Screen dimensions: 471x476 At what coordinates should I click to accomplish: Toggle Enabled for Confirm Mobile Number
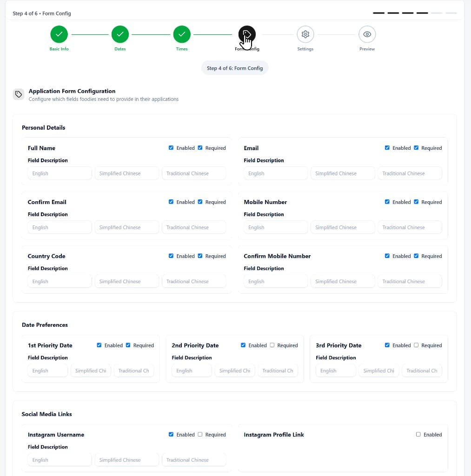coord(387,256)
